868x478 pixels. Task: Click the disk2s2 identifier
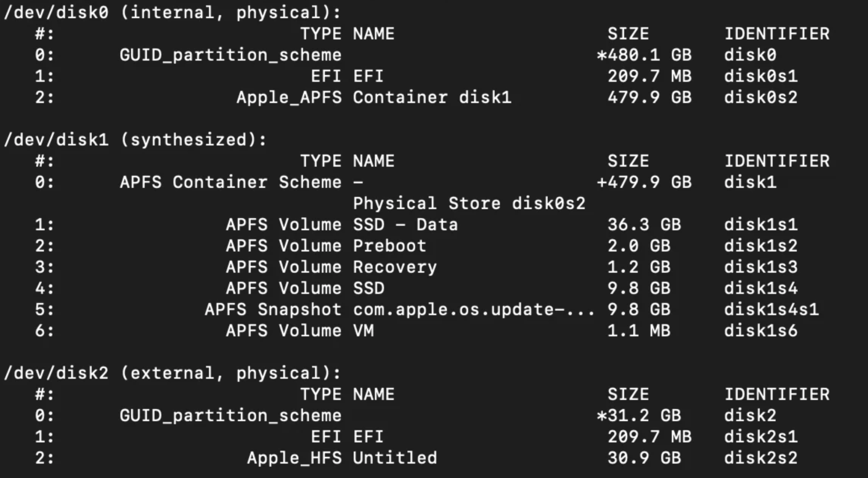760,458
